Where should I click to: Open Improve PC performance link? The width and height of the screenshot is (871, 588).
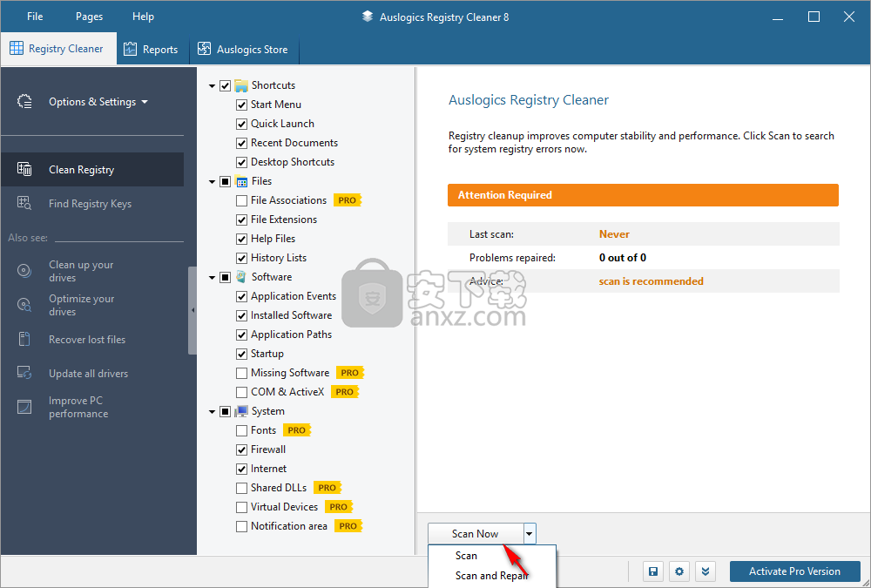pos(78,408)
